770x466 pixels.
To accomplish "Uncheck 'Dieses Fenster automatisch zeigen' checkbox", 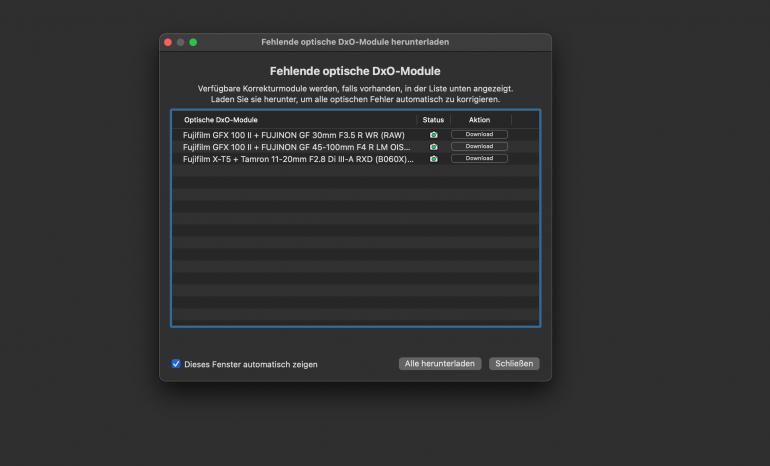I will pos(176,364).
